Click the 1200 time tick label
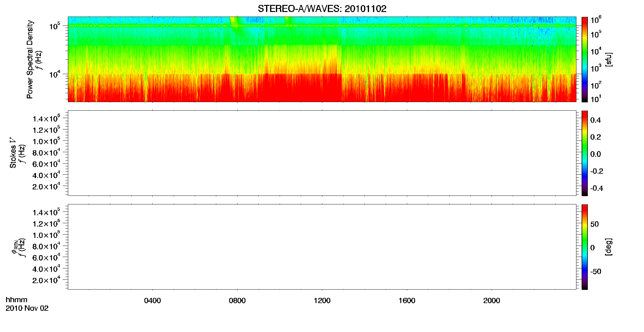This screenshot has width=644, height=332. 322,301
